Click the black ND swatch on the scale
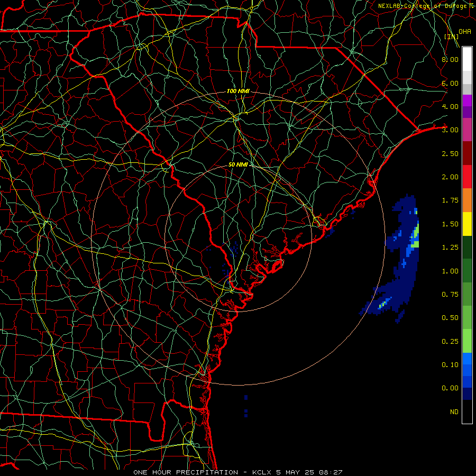 [467, 411]
